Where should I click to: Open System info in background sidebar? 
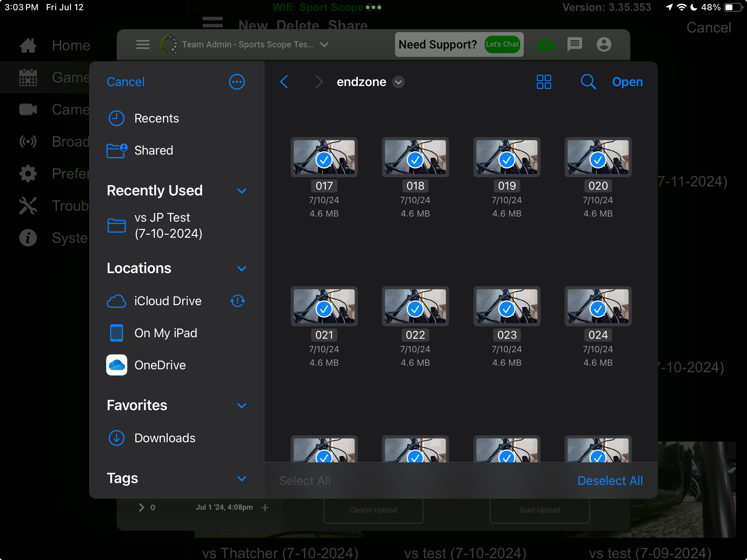coord(54,238)
